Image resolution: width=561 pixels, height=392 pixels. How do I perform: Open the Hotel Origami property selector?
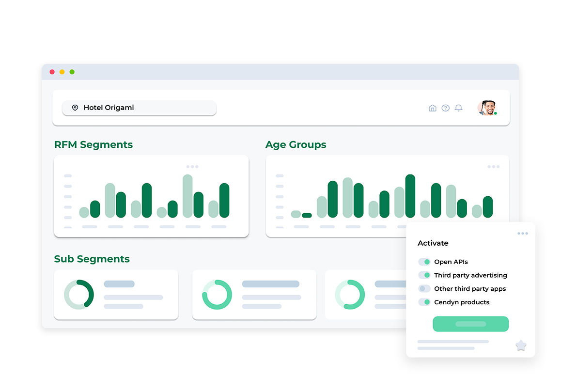pyautogui.click(x=139, y=108)
